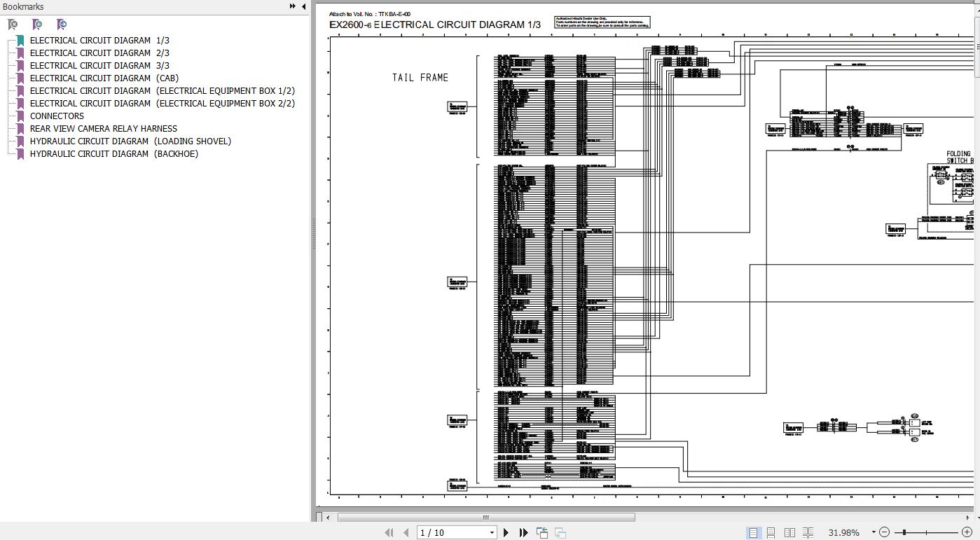
Task: Go to the previous page
Action: (406, 532)
